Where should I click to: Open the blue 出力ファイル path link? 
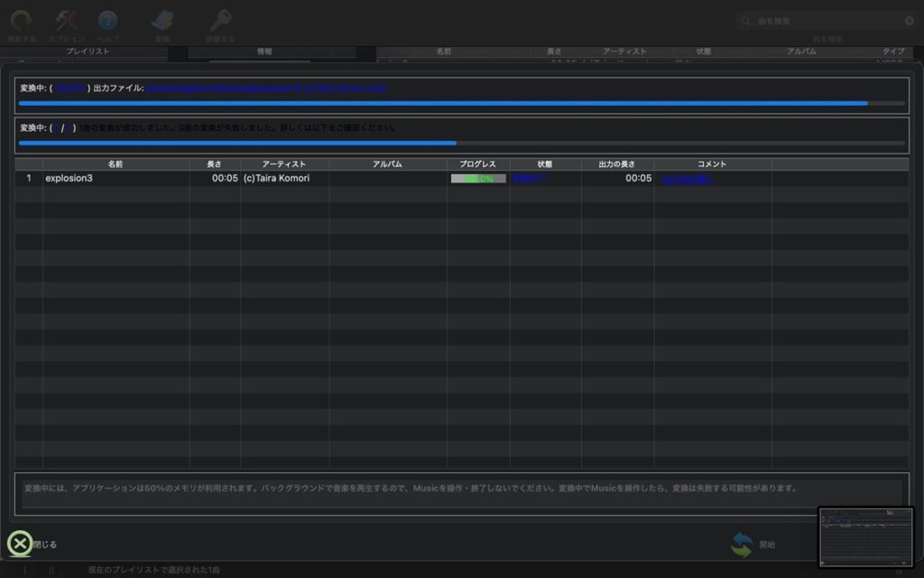point(267,88)
